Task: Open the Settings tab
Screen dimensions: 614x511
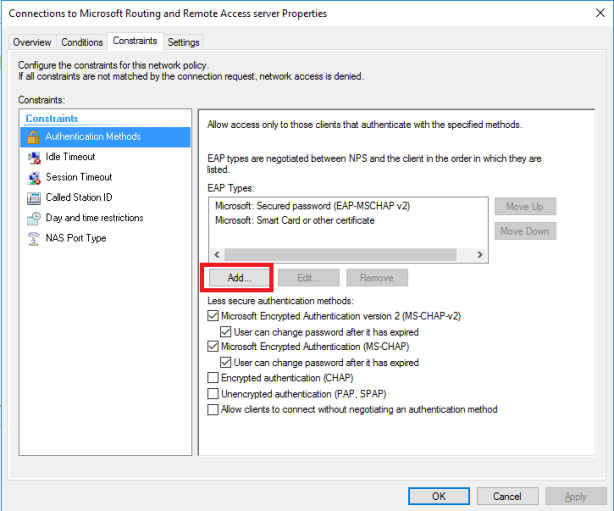Action: coord(183,42)
